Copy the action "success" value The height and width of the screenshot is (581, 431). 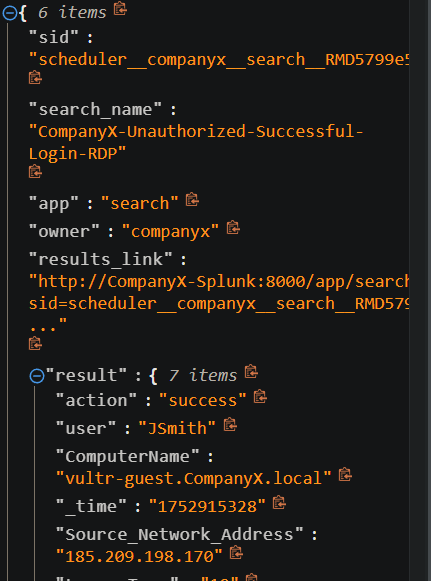coord(260,397)
